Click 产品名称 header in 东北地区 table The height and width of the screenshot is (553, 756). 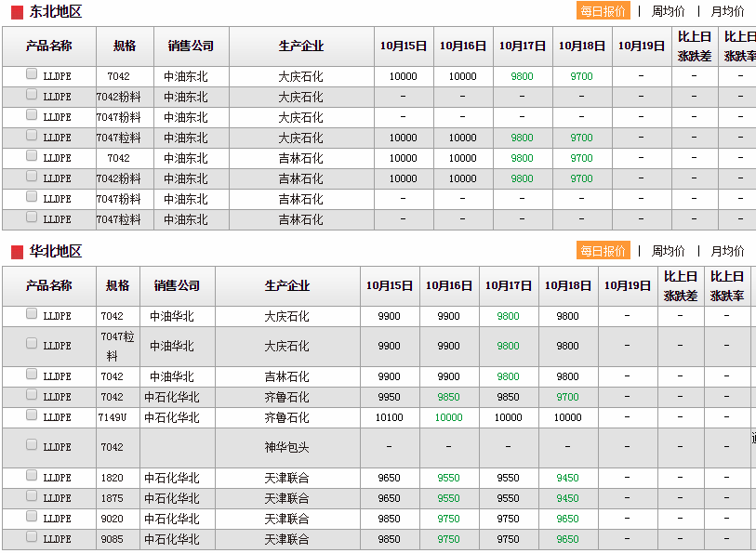(x=49, y=46)
